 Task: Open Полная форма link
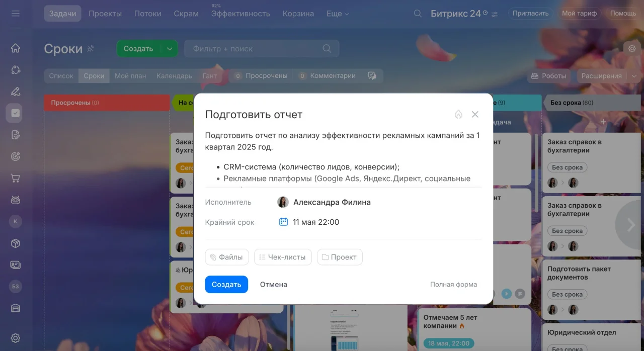pyautogui.click(x=453, y=284)
